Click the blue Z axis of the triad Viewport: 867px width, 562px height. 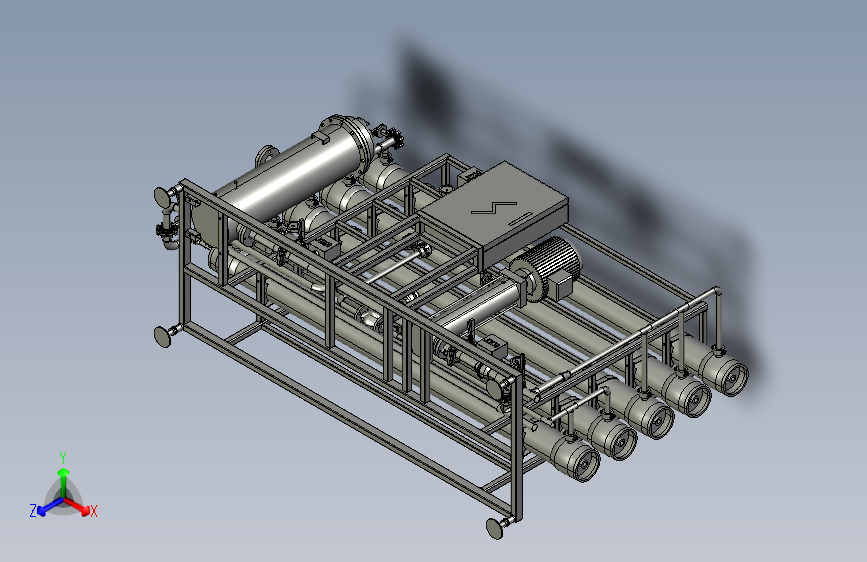point(49,507)
